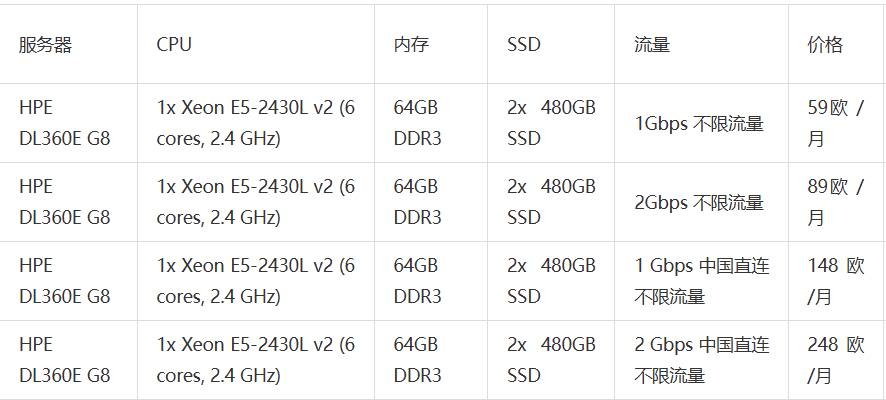Select the SSD header cell
Screen dimensions: 886x400
click(551, 44)
